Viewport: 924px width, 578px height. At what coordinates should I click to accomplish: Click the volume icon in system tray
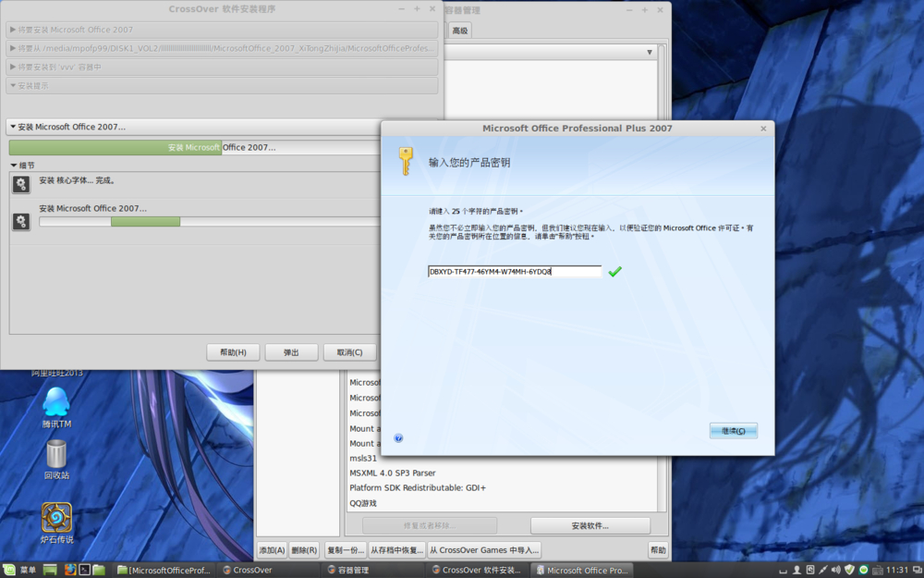pos(835,570)
